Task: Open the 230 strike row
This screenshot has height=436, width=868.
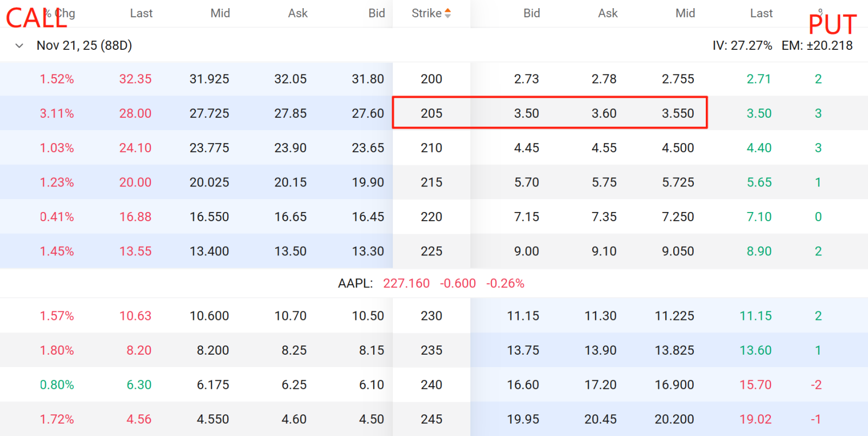Action: [x=434, y=316]
